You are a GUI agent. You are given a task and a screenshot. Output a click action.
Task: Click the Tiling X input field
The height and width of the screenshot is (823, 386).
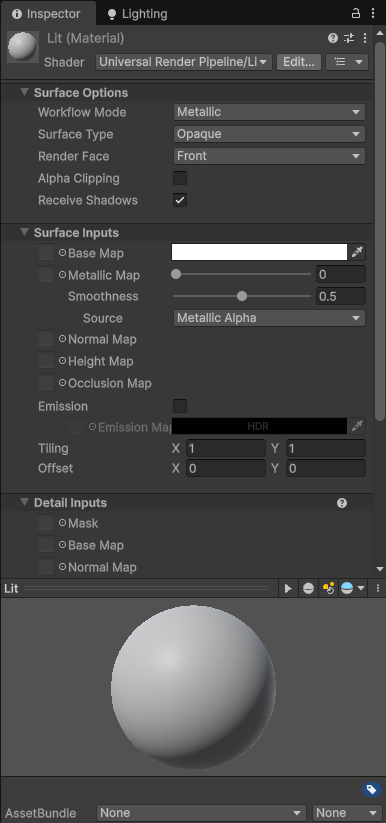226,448
